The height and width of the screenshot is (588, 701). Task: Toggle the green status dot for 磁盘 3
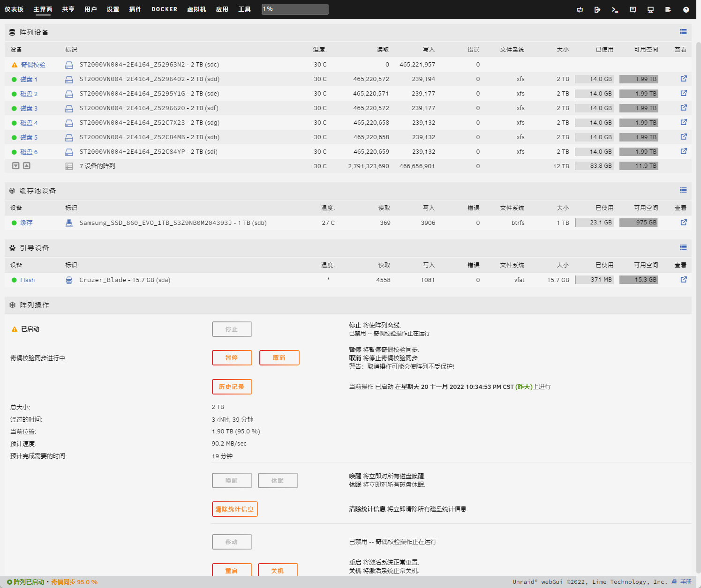14,109
